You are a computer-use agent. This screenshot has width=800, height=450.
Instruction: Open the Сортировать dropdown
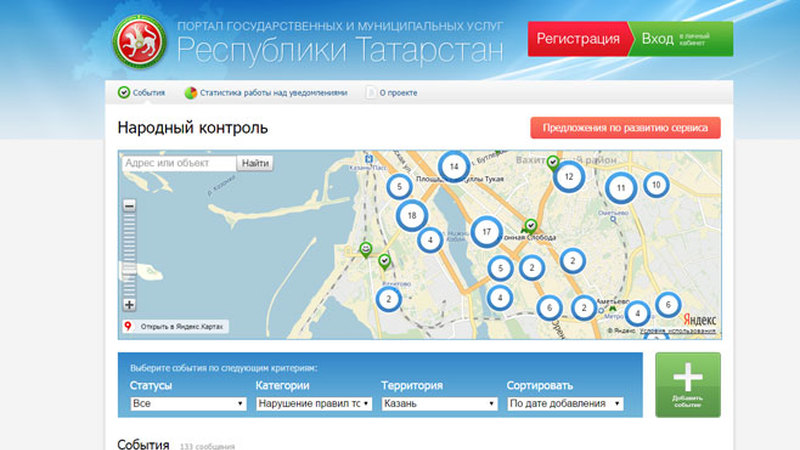click(x=564, y=404)
